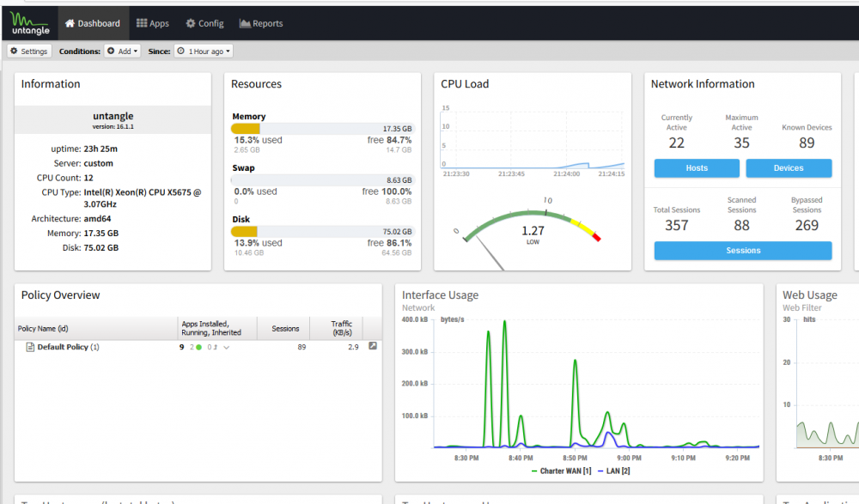Click the green running apps indicator

tap(199, 348)
